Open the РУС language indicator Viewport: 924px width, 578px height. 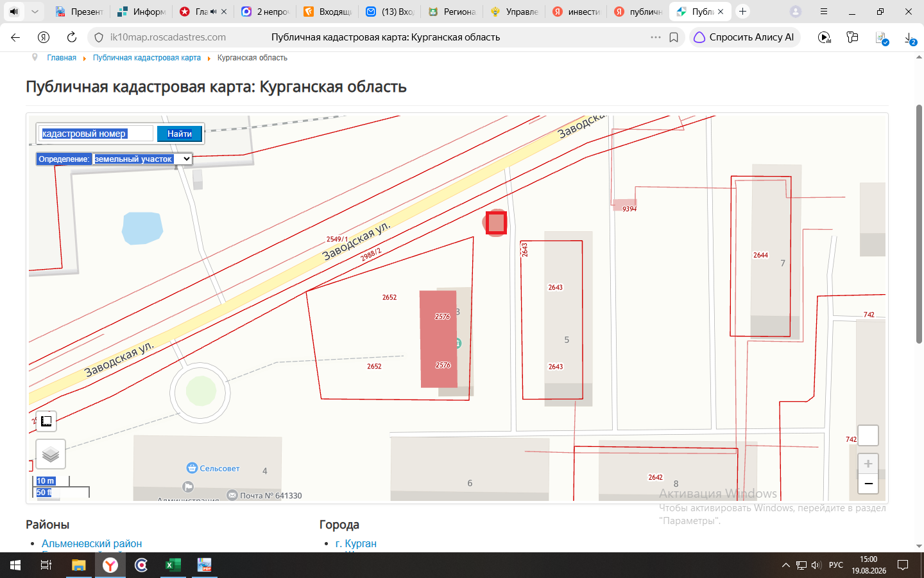click(x=836, y=565)
